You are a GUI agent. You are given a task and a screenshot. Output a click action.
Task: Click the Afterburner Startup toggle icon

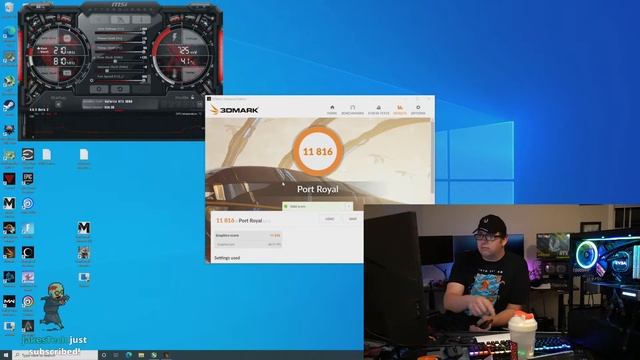click(58, 104)
